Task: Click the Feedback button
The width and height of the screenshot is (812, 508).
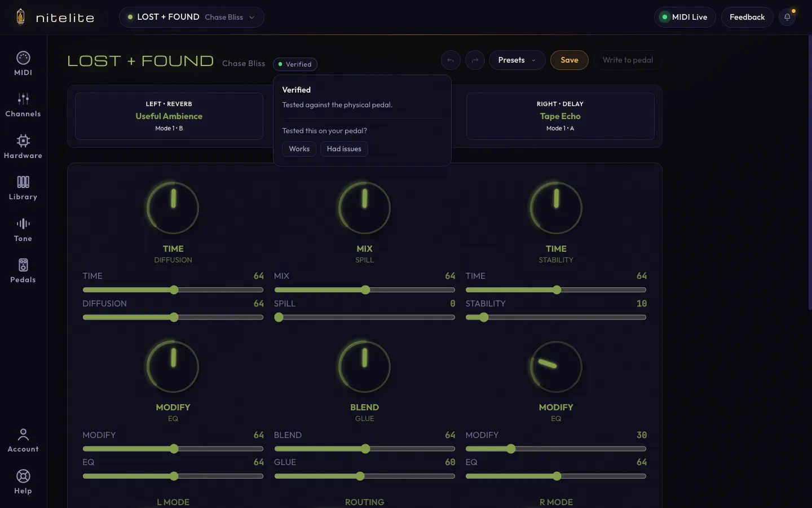Action: 747,17
